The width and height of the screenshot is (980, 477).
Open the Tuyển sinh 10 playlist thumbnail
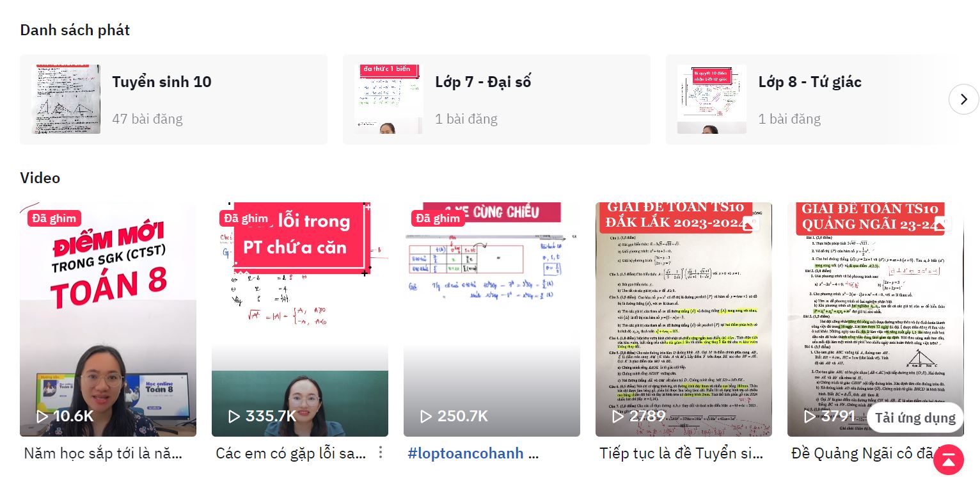pos(67,99)
